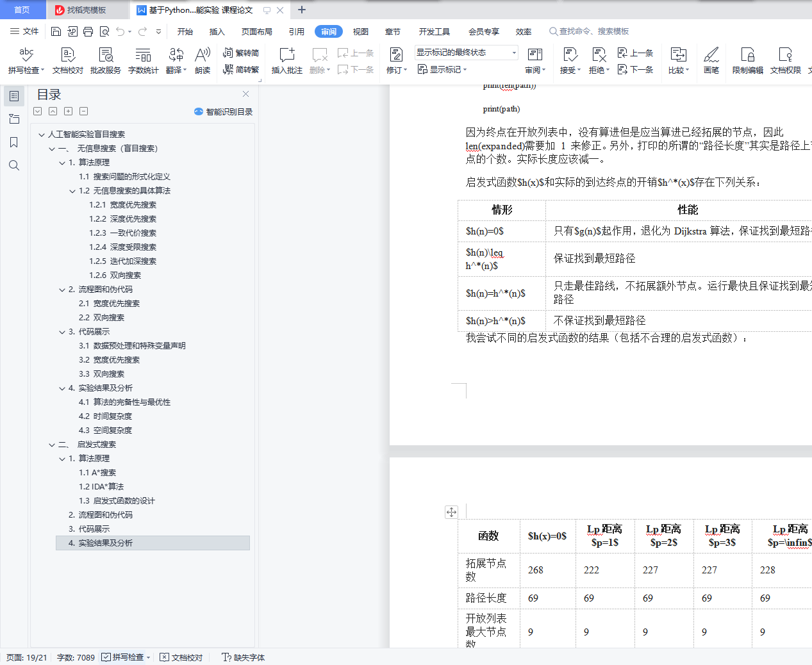This screenshot has height=665, width=812.
Task: Click the 文档校对 ribbon icon
Action: coord(68,61)
